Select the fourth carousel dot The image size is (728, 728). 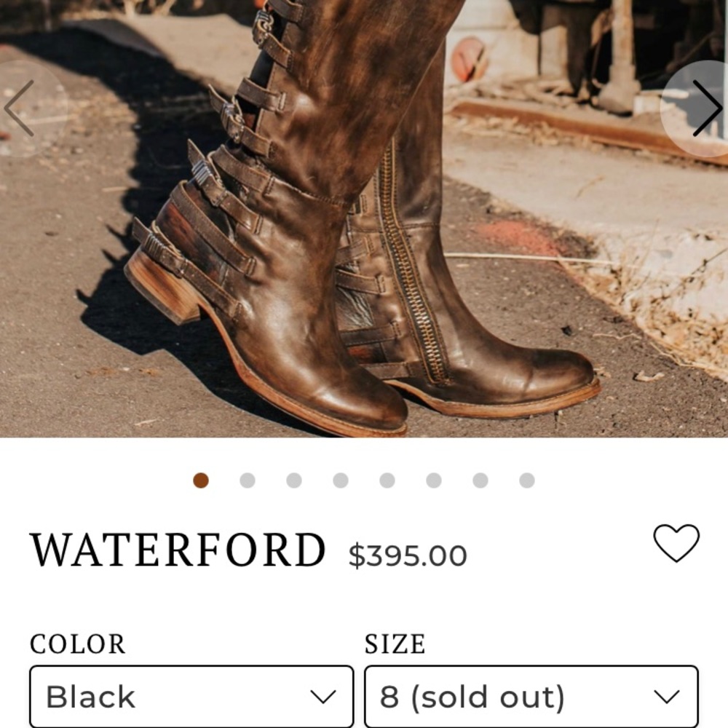[x=341, y=480]
